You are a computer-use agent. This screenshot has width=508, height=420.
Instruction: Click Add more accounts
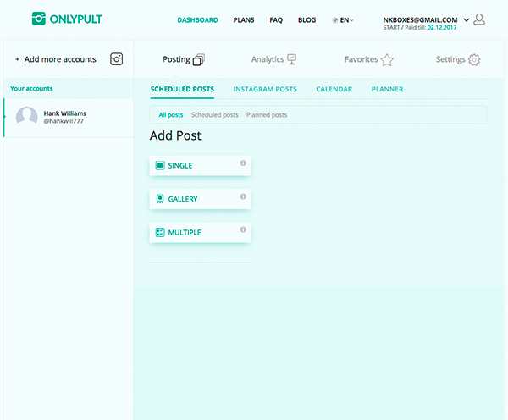[60, 59]
